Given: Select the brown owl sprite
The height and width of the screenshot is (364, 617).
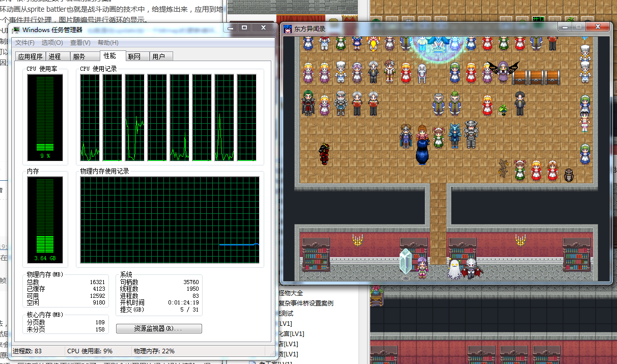Looking at the screenshot, I should 569,175.
